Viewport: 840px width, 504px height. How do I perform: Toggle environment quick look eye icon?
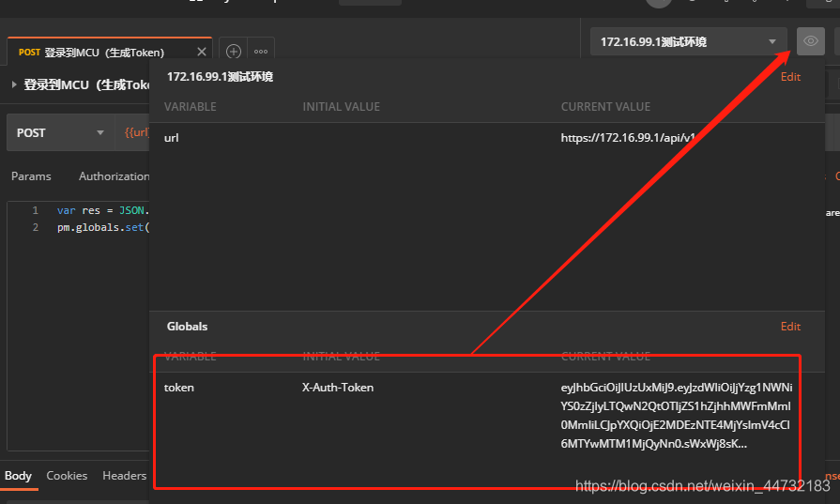pos(811,41)
